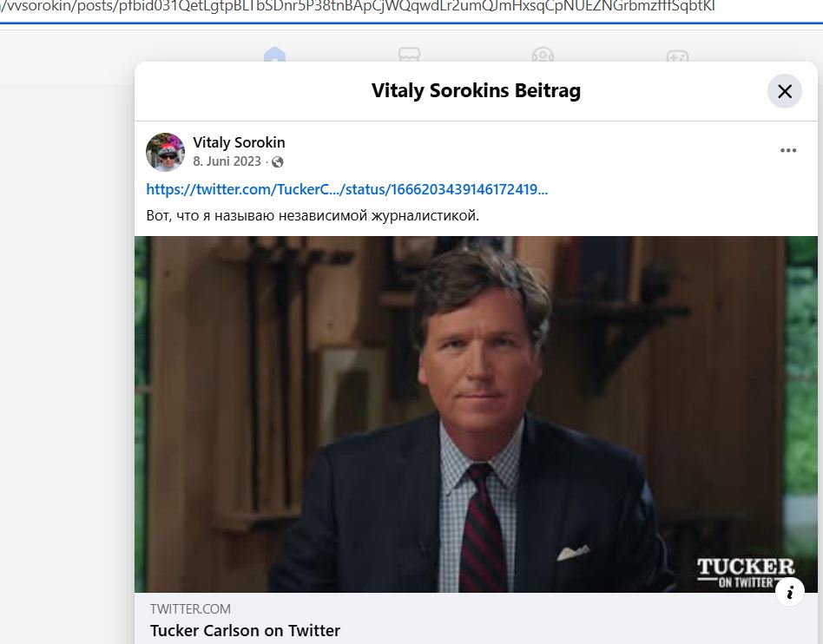
Task: Close the Vitaly Sorokins Beitrag dialog
Action: (784, 91)
